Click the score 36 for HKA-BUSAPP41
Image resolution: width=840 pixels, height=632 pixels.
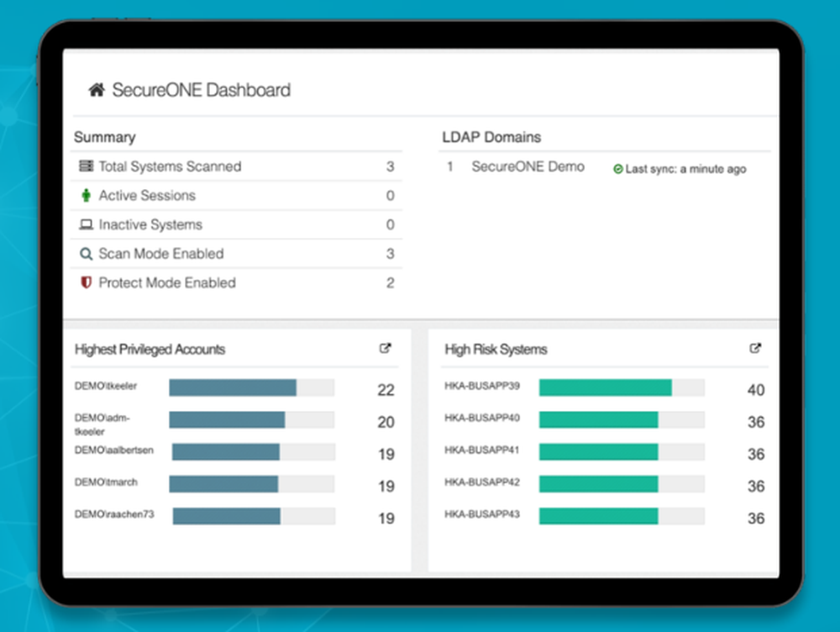(756, 454)
